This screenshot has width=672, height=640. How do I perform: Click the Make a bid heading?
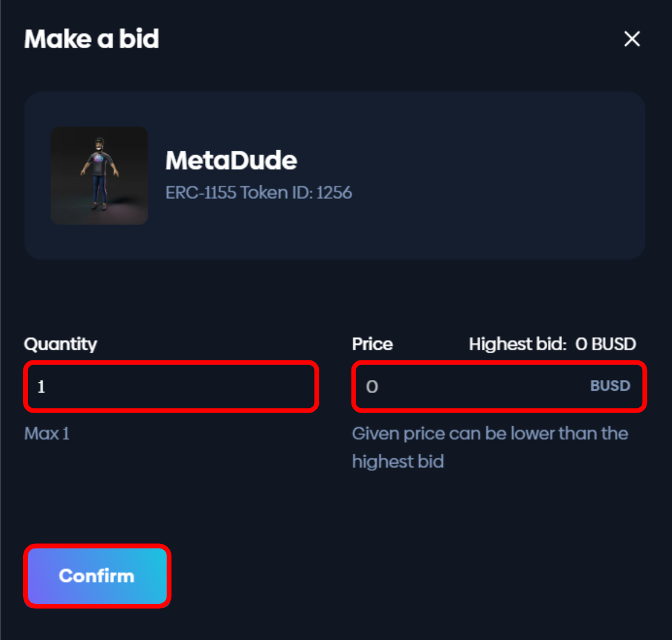coord(91,39)
